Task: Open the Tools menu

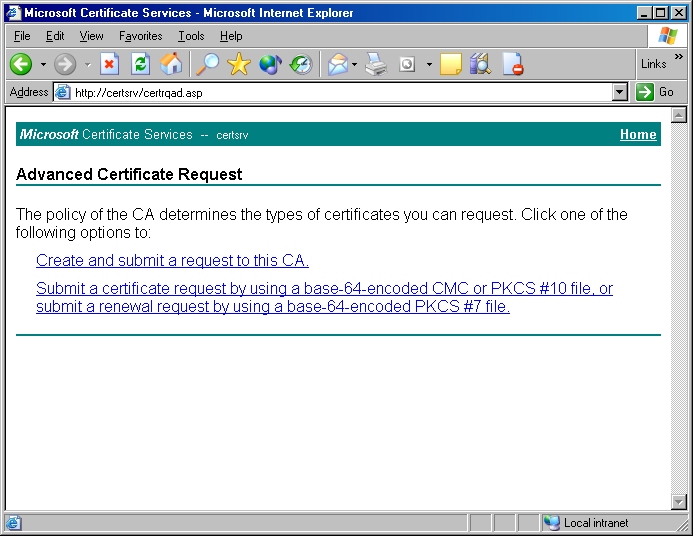Action: click(x=191, y=36)
